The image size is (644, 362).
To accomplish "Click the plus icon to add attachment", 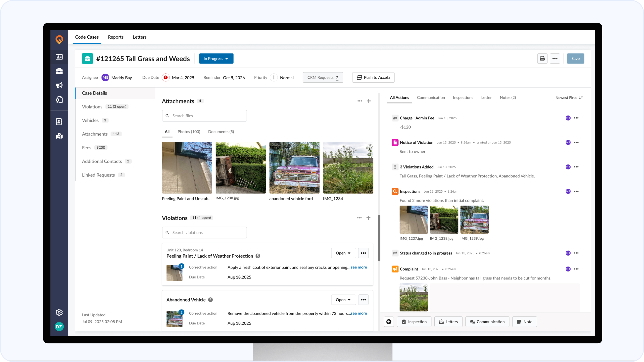I will (369, 101).
